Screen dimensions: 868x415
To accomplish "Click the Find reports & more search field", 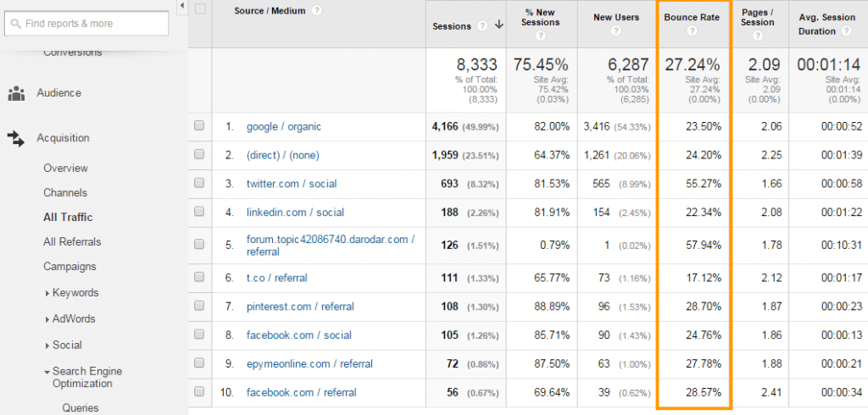I will tap(86, 24).
